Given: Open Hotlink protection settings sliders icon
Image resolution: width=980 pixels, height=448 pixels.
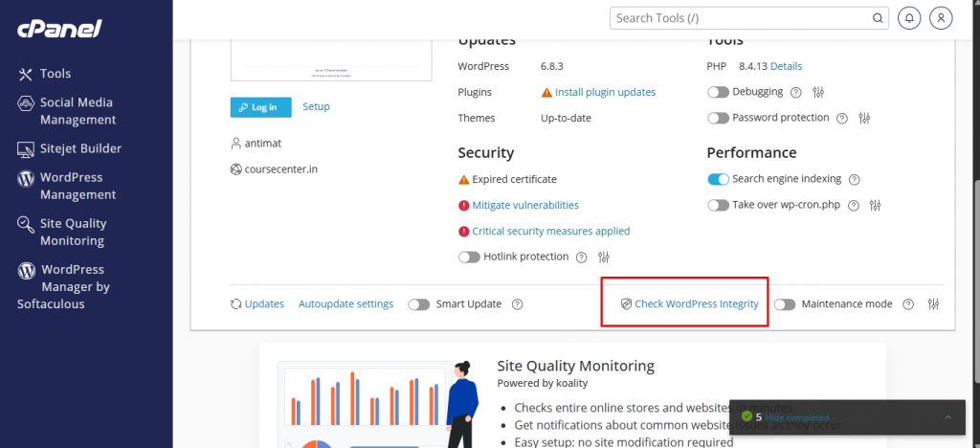Looking at the screenshot, I should [x=604, y=258].
